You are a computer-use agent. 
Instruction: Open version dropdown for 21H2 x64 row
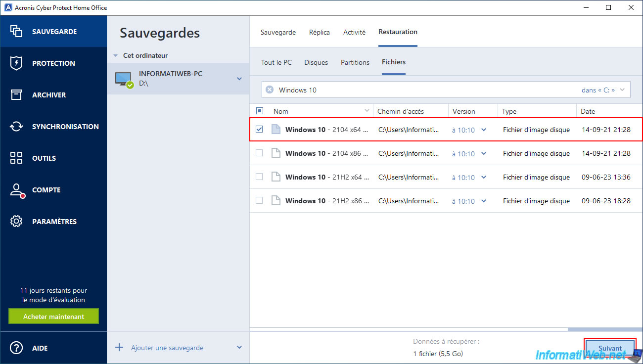[484, 177]
